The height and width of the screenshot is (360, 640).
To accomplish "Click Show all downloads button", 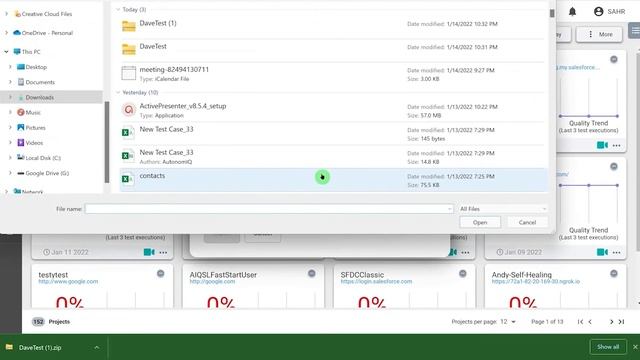I will 608,347.
